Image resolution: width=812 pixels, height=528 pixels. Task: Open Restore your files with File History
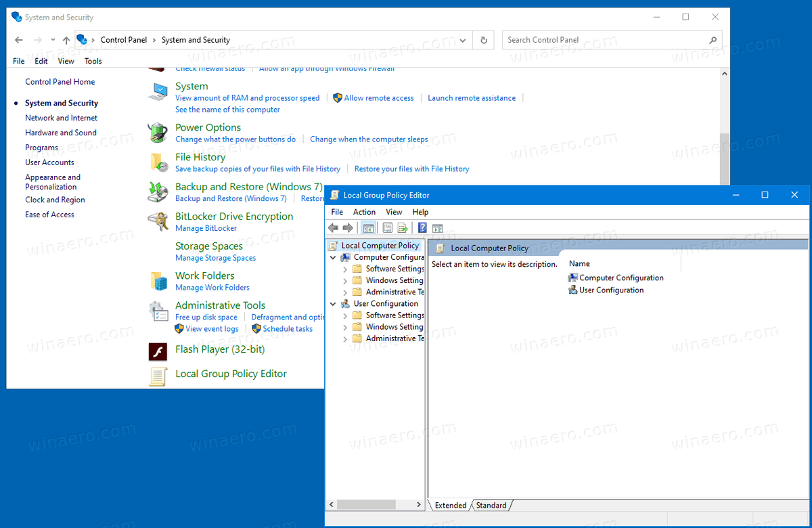[x=411, y=169]
